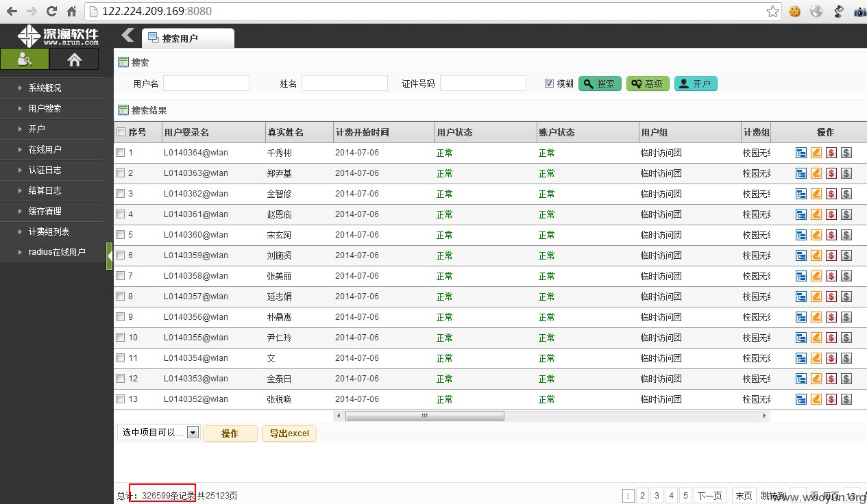This screenshot has width=867, height=504.
Task: Click the home icon in sidebar header
Action: [x=75, y=60]
